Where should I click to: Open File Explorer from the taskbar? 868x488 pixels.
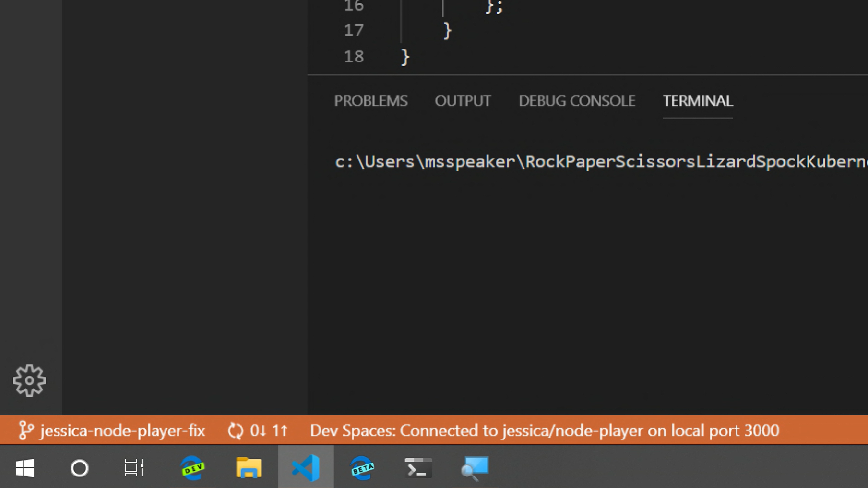tap(249, 467)
